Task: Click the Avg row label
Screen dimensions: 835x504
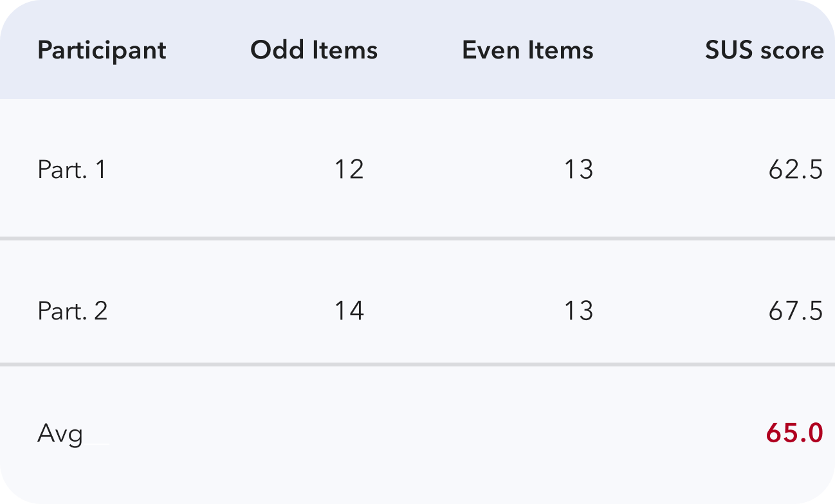Action: (x=60, y=435)
